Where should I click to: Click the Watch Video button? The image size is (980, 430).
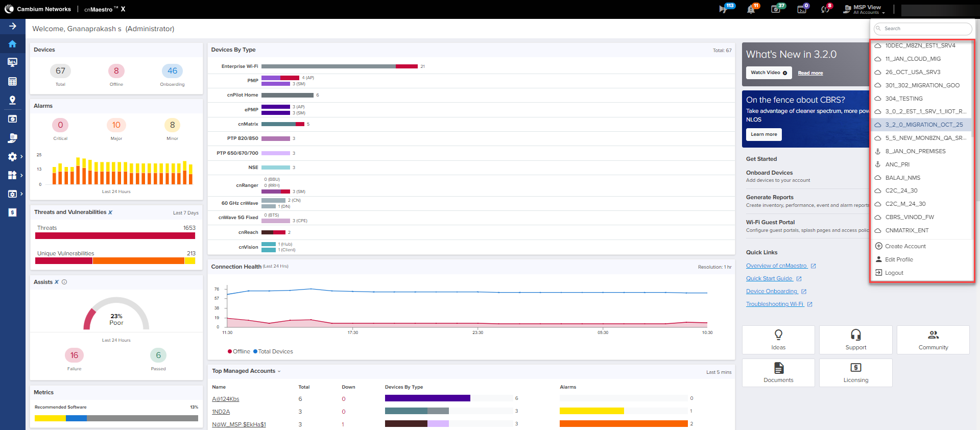(x=769, y=73)
